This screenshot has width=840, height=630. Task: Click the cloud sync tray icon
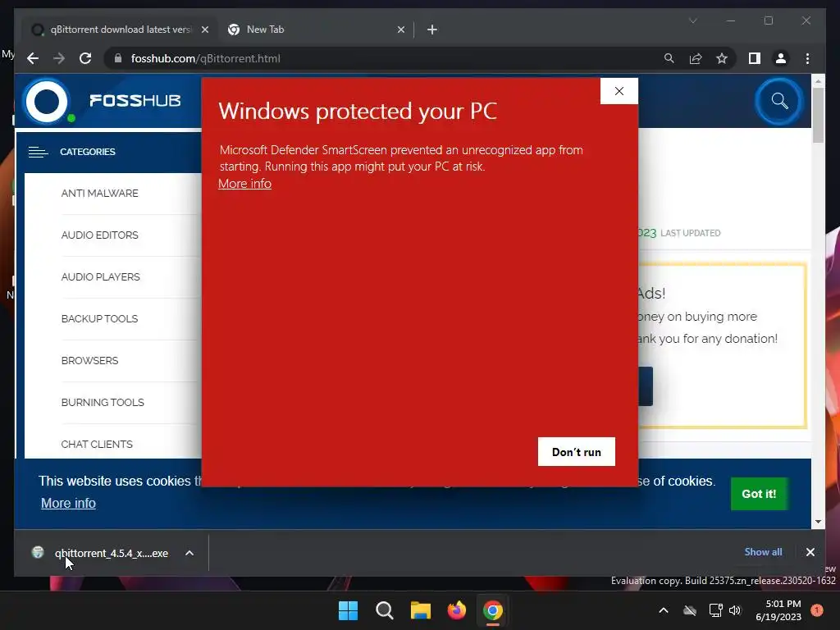pyautogui.click(x=690, y=610)
